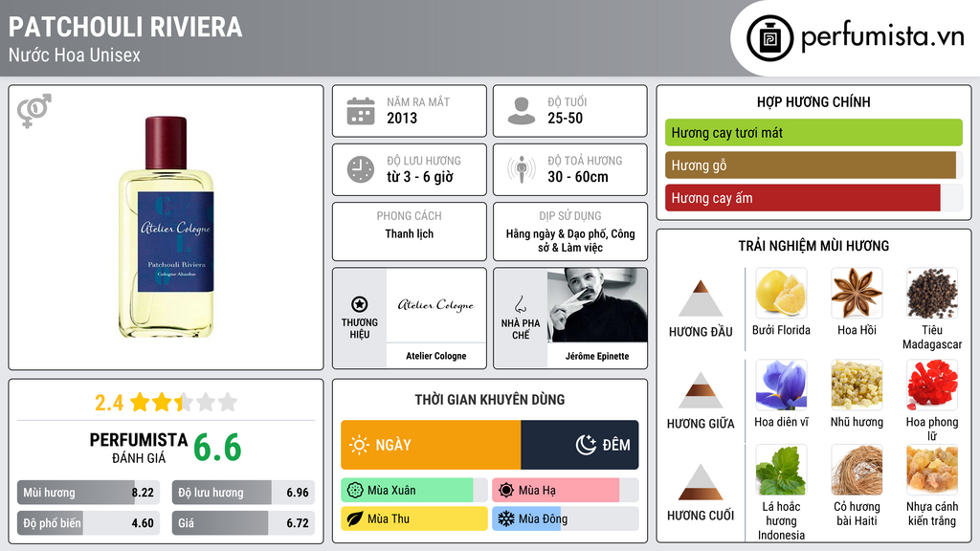Click the Jérôme Epinette perfumer name caption
The width and height of the screenshot is (980, 551).
pos(597,356)
